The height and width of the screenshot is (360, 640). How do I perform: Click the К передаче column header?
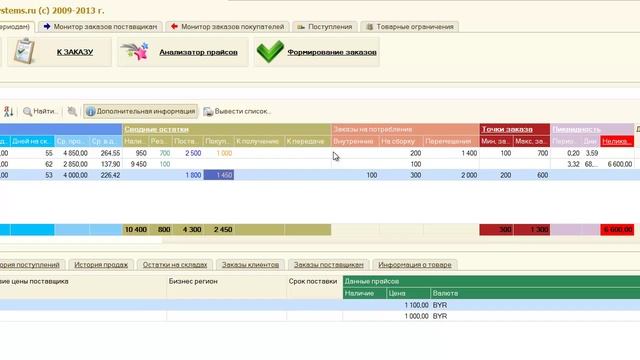click(308, 141)
